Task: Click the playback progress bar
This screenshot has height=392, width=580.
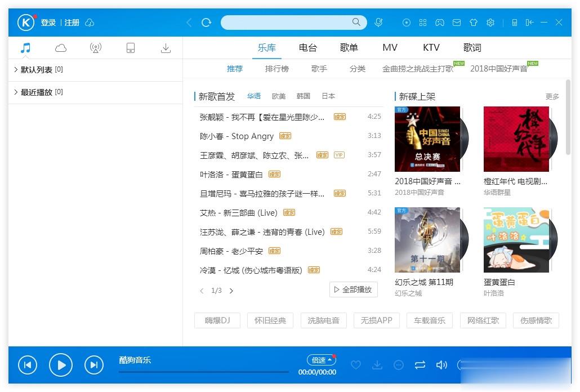Action: pyautogui.click(x=203, y=372)
